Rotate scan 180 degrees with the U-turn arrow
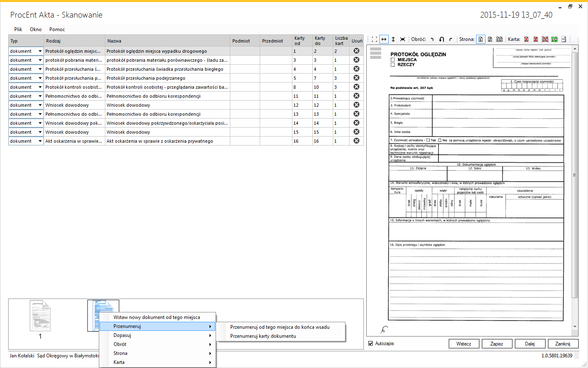The height and width of the screenshot is (368, 588). tap(441, 39)
